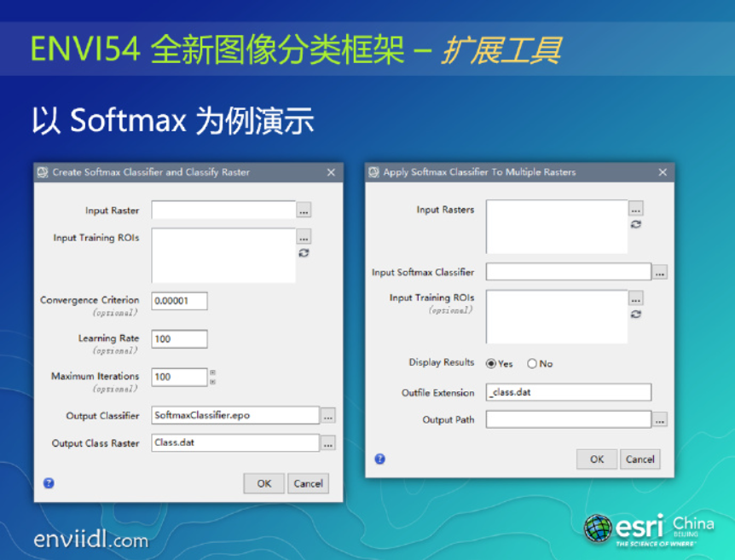Browse for Input Softmax Classifier file
The height and width of the screenshot is (560, 735).
tap(659, 272)
